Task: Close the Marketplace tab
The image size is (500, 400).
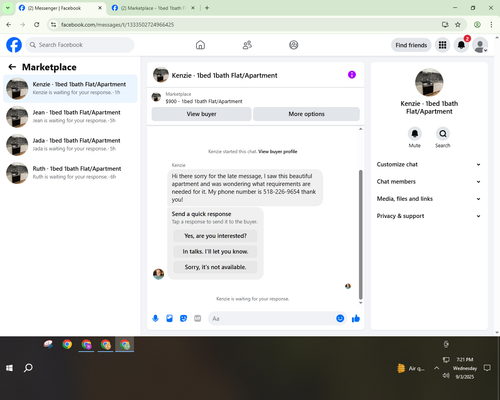Action: pyautogui.click(x=193, y=8)
